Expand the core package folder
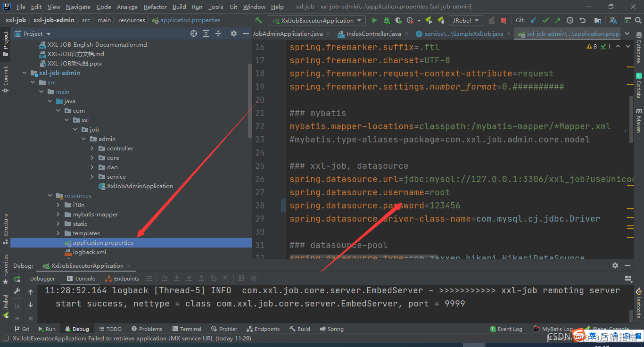This screenshot has height=347, width=644. click(x=92, y=158)
